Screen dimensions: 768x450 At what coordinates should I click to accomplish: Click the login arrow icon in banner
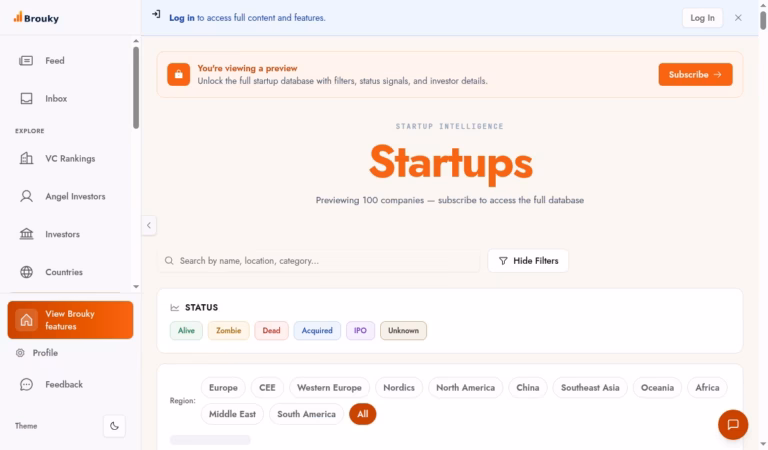click(x=156, y=15)
